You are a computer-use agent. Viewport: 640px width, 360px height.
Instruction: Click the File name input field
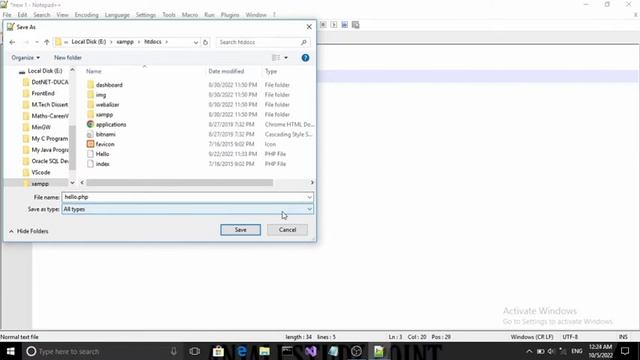[184, 197]
